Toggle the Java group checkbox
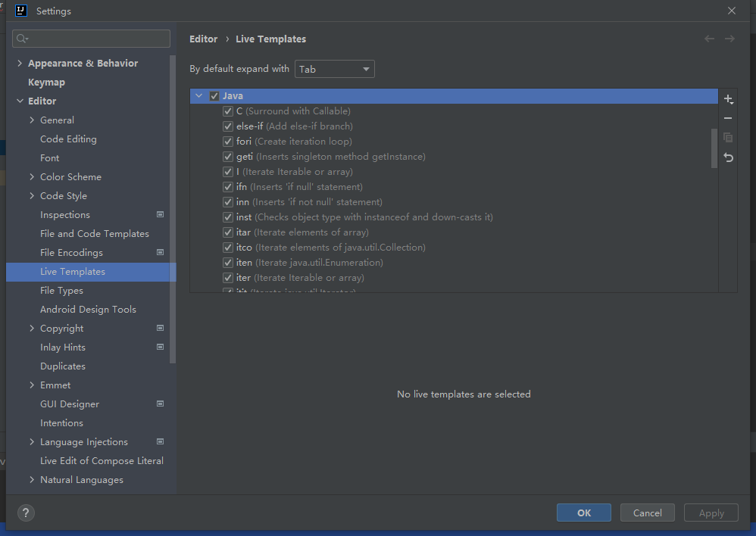Viewport: 756px width, 536px height. tap(214, 96)
